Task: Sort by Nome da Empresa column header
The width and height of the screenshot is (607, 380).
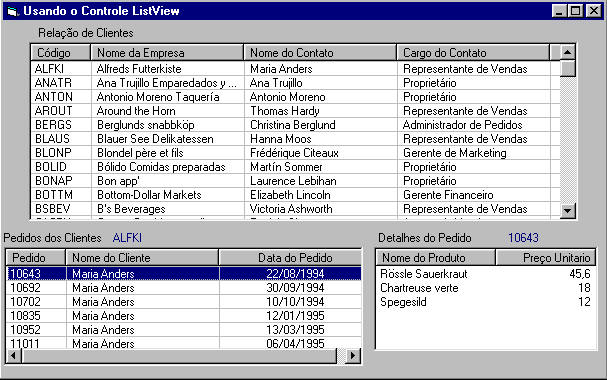Action: coord(167,53)
